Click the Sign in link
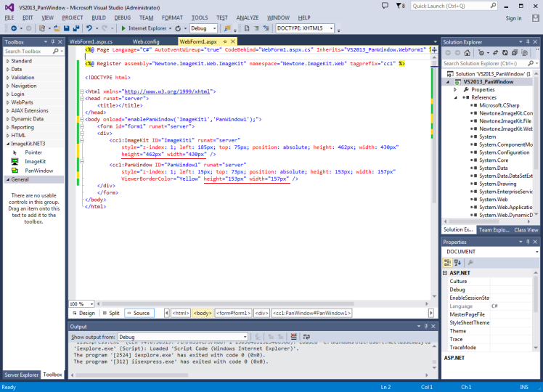Viewport: 543px width, 392px height. tap(513, 18)
